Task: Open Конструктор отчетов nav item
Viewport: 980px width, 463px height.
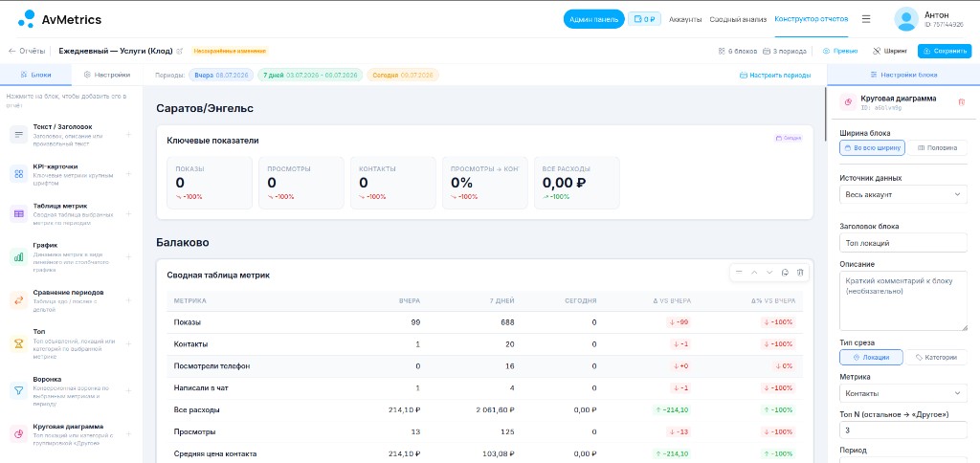Action: coord(812,19)
